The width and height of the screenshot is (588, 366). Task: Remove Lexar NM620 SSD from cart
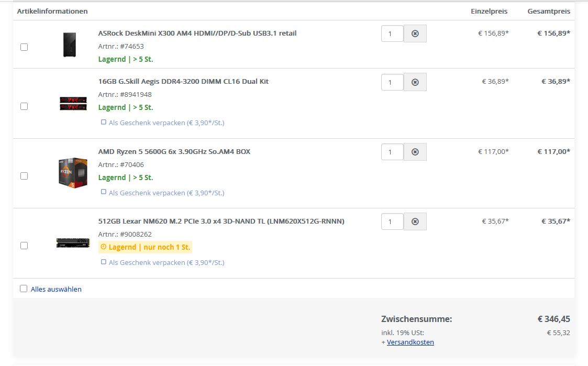coord(415,221)
